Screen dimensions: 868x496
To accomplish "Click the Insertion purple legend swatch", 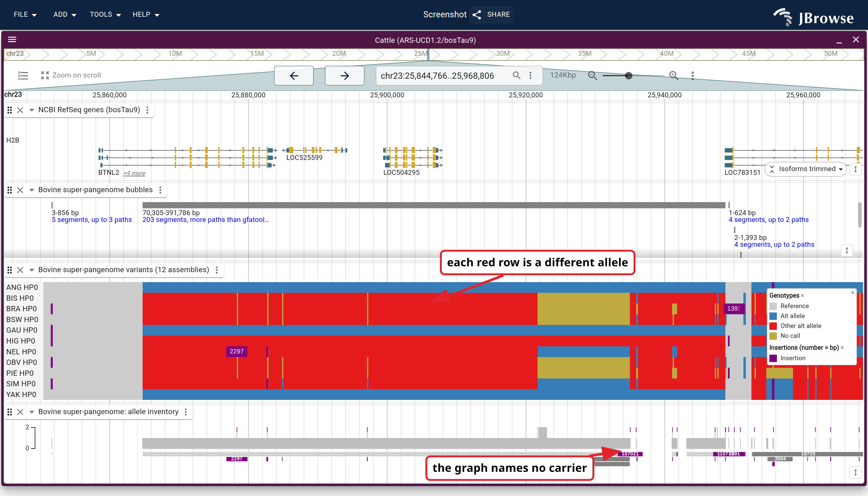I will (x=773, y=358).
